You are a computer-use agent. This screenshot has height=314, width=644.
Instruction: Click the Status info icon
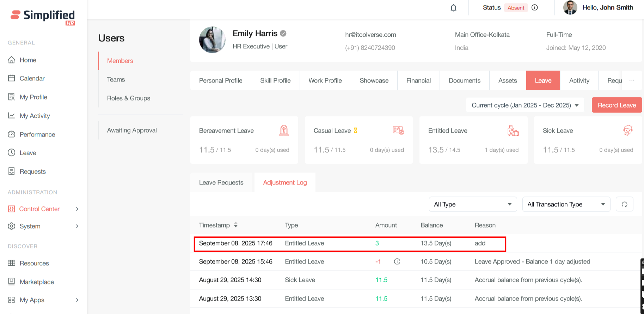point(534,8)
